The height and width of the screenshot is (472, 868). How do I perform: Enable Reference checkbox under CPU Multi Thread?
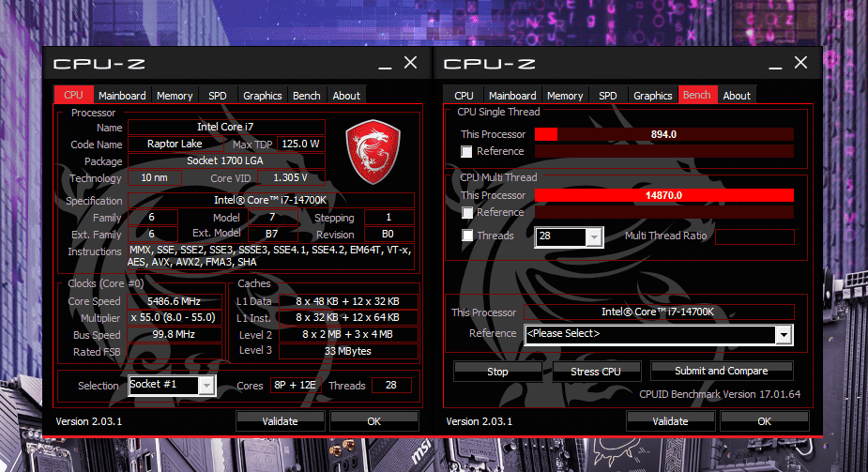click(467, 213)
